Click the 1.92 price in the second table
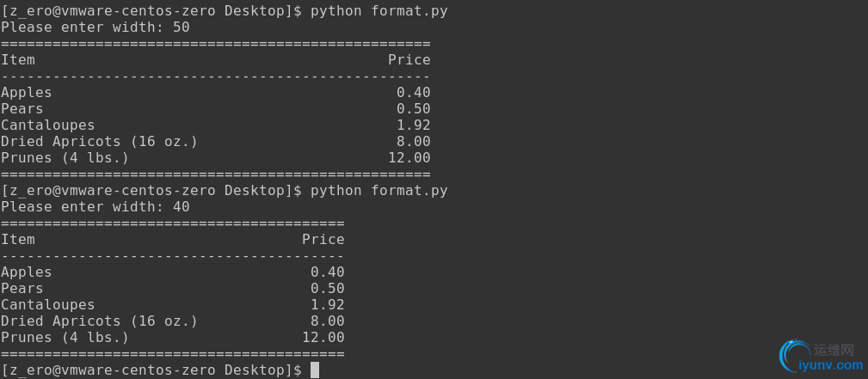This screenshot has height=379, width=868. coord(328,305)
